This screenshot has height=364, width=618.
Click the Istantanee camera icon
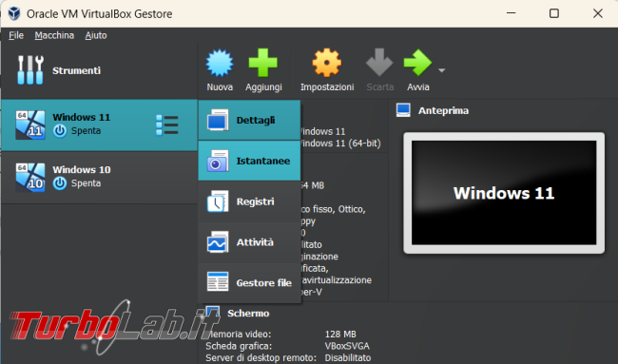click(218, 161)
